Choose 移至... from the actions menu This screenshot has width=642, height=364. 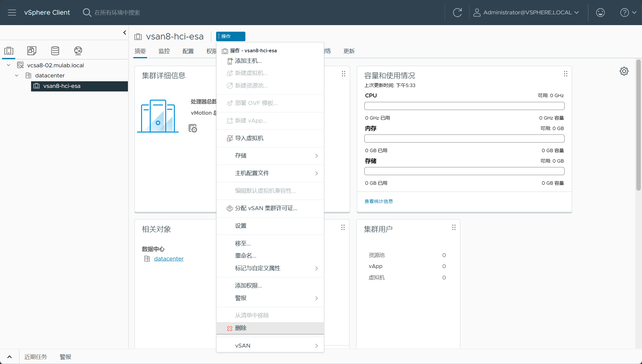click(270, 244)
